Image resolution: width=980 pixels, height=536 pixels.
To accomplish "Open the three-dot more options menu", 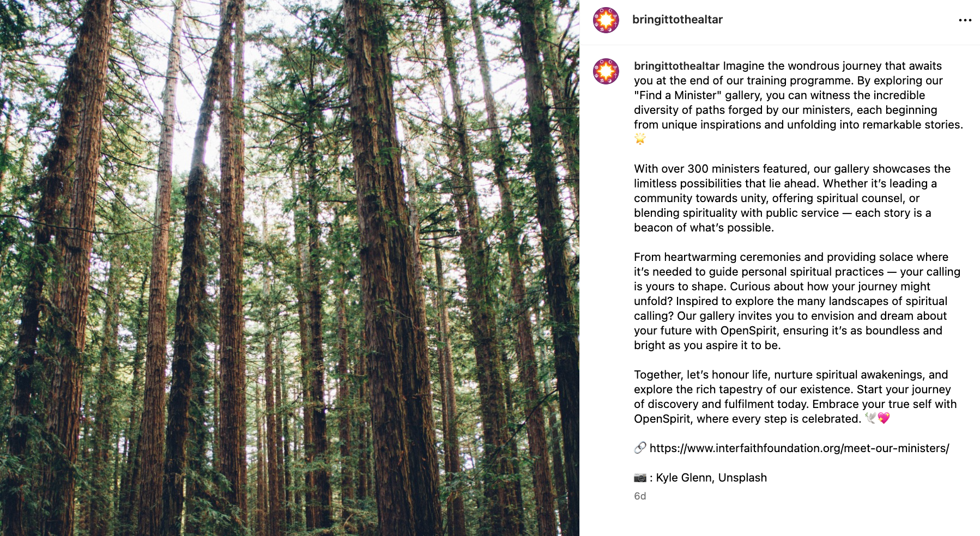I will 965,20.
